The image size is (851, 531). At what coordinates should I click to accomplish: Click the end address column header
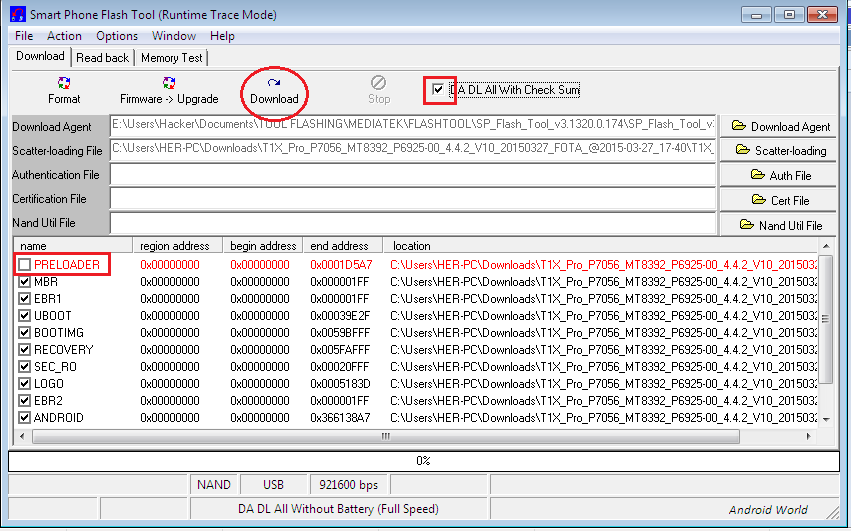[342, 245]
